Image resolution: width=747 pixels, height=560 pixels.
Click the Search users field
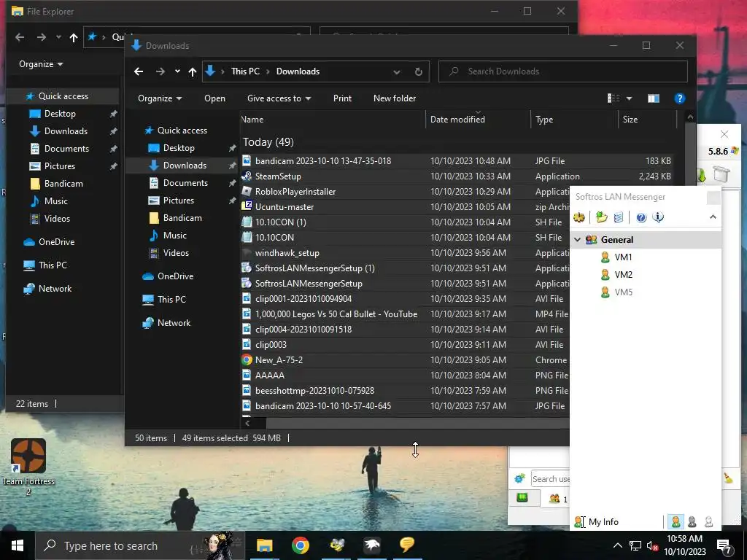[550, 479]
